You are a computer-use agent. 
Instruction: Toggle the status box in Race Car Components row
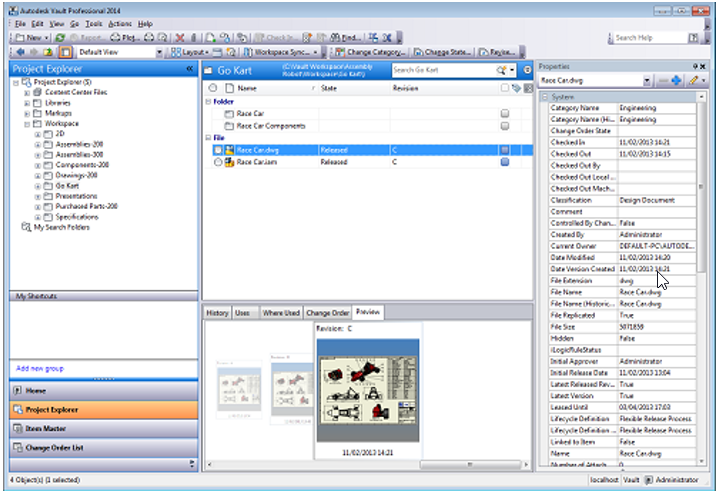pyautogui.click(x=505, y=126)
